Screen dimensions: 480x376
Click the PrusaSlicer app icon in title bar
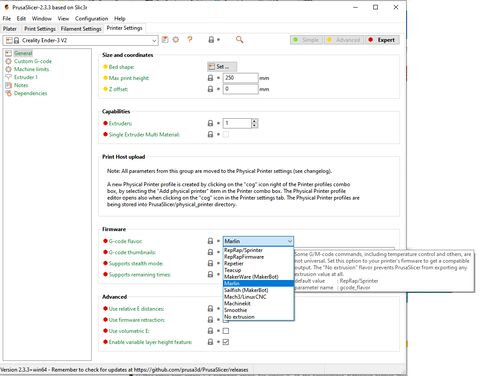[6, 7]
